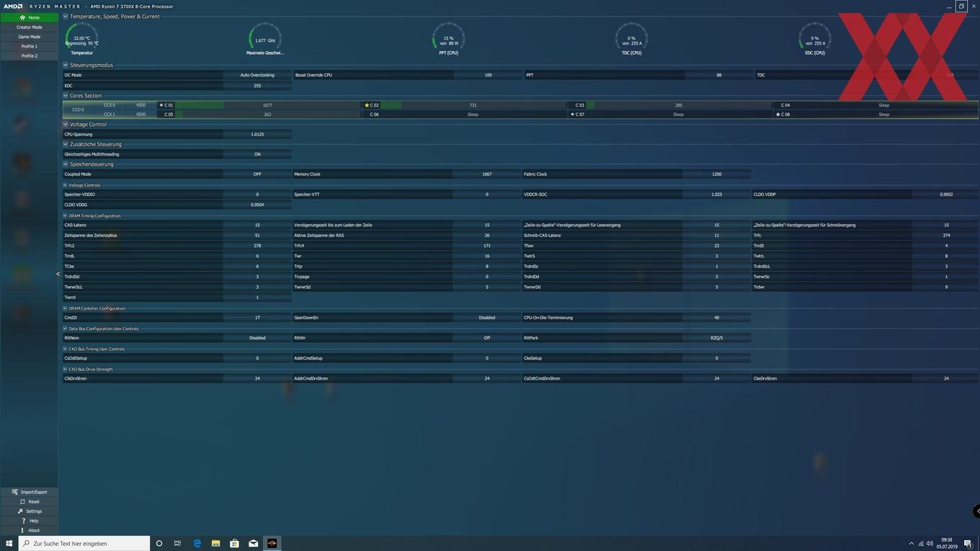980x551 pixels.
Task: Open the notification center icon
Action: coord(968,544)
